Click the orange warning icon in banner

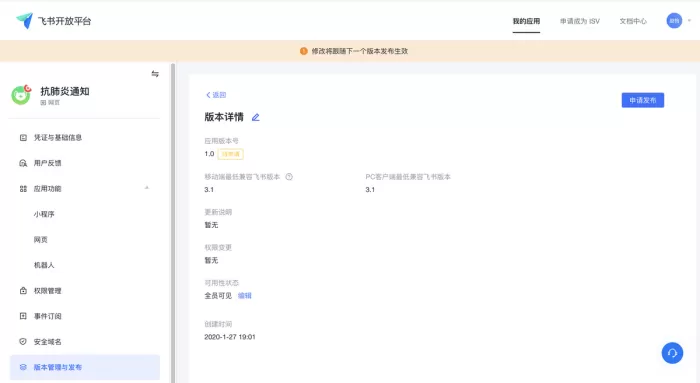pos(304,51)
